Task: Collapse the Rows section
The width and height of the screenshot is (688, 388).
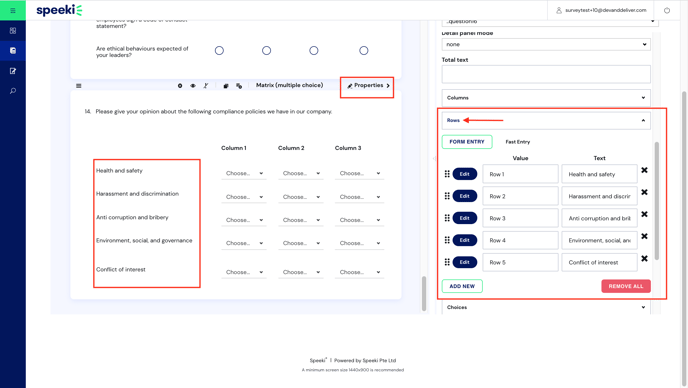Action: click(546, 120)
